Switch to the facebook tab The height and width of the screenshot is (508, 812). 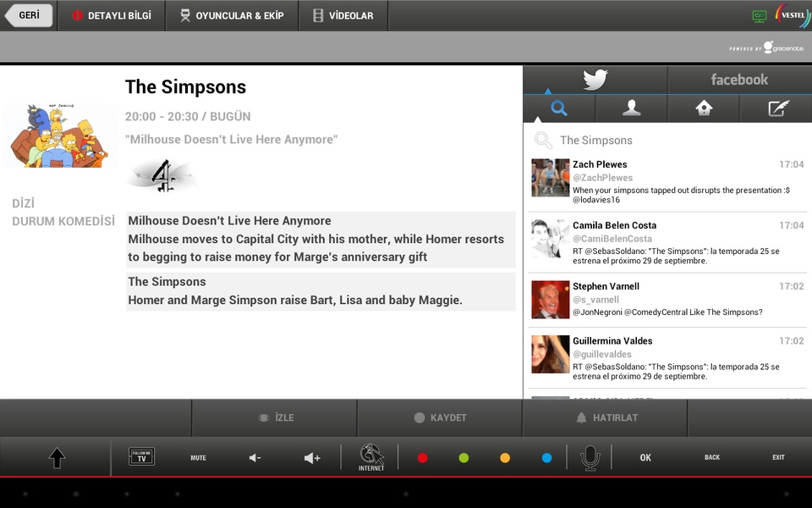739,80
